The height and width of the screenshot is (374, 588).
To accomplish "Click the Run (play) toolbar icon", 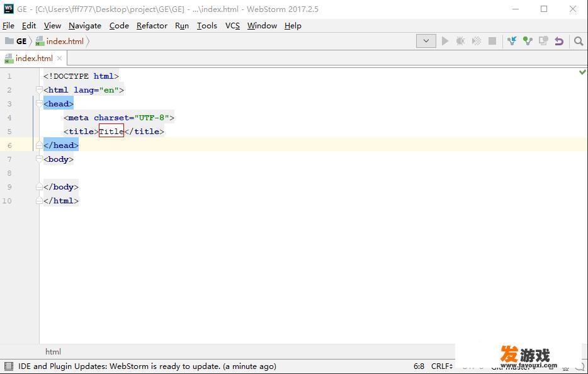I will (445, 41).
